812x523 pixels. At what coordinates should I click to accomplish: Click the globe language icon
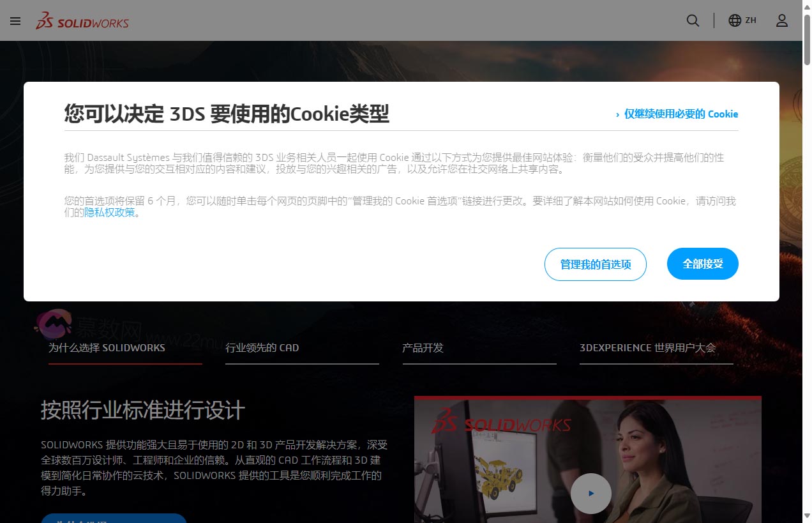point(735,20)
